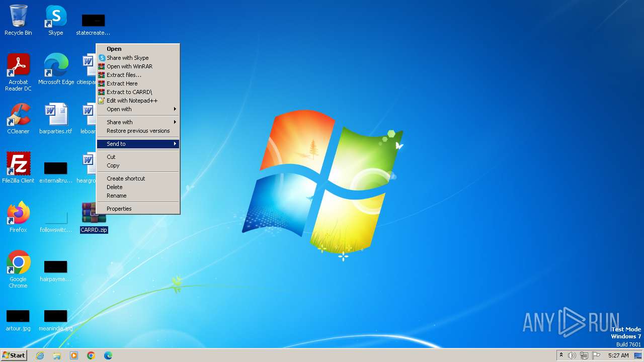Choose Extract Here option
The height and width of the screenshot is (362, 644).
pos(138,83)
